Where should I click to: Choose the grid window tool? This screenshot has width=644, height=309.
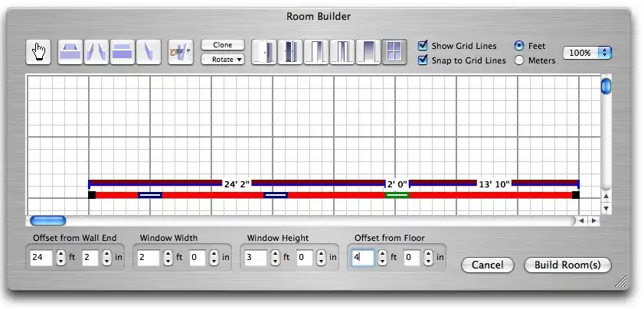pos(394,52)
